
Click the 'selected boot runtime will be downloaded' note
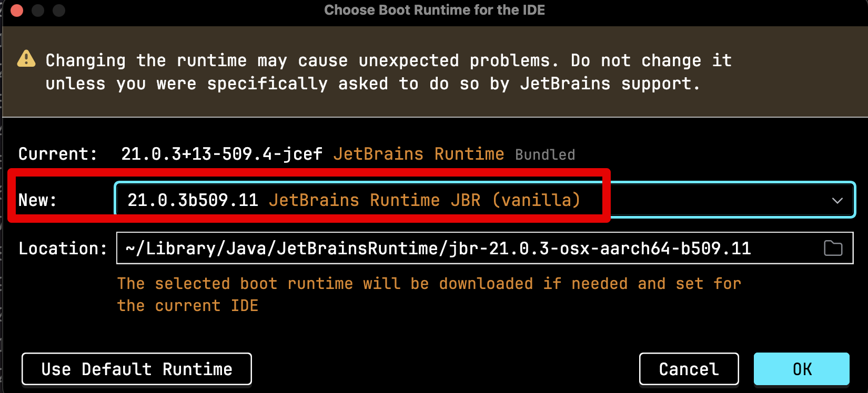344,284
